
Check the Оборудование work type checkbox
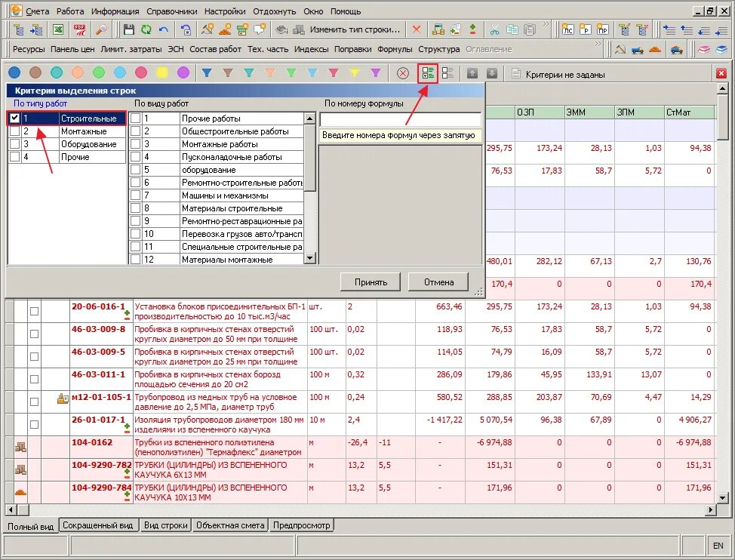pos(14,144)
